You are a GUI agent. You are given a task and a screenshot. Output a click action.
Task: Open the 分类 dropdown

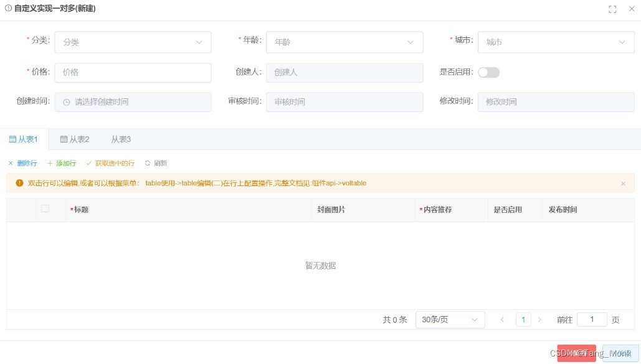tap(133, 42)
